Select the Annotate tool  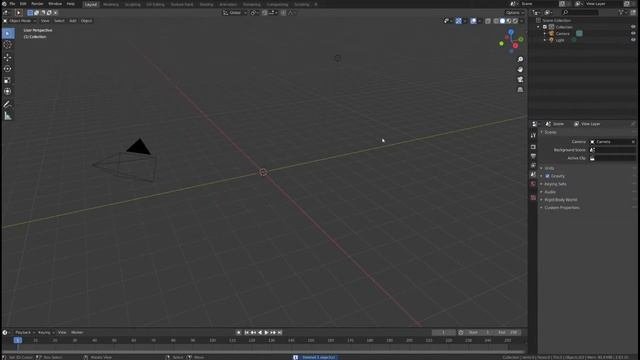pyautogui.click(x=8, y=104)
